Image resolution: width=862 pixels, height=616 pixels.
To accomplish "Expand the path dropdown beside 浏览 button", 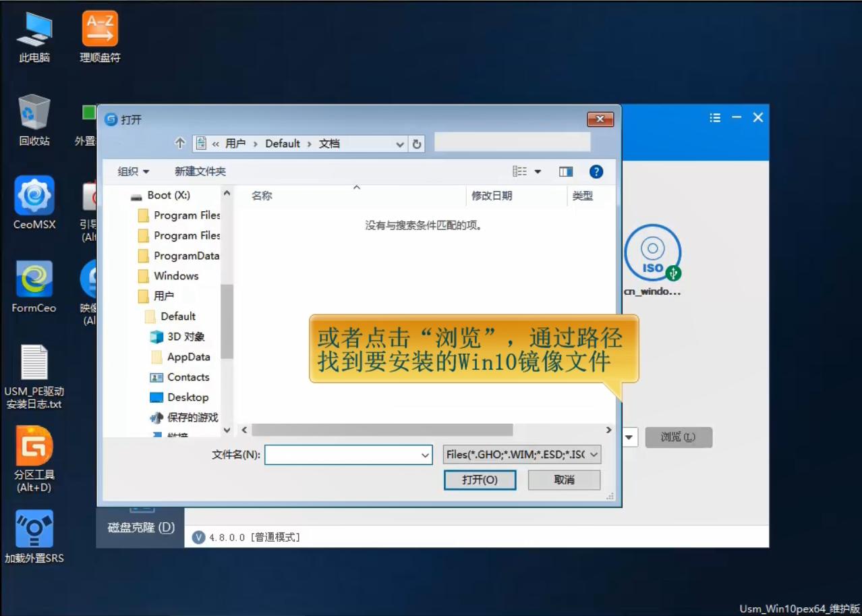I will pyautogui.click(x=629, y=437).
